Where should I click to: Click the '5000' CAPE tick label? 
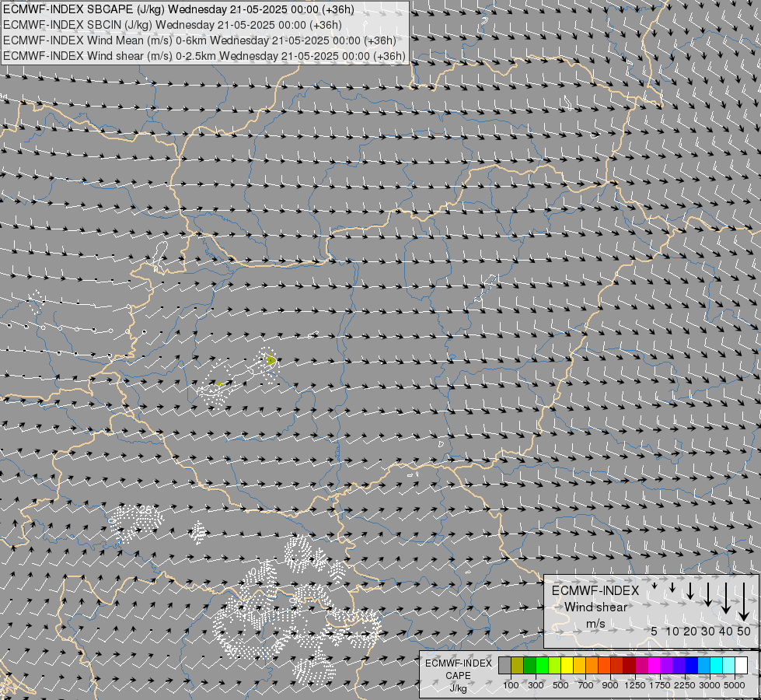[x=735, y=685]
